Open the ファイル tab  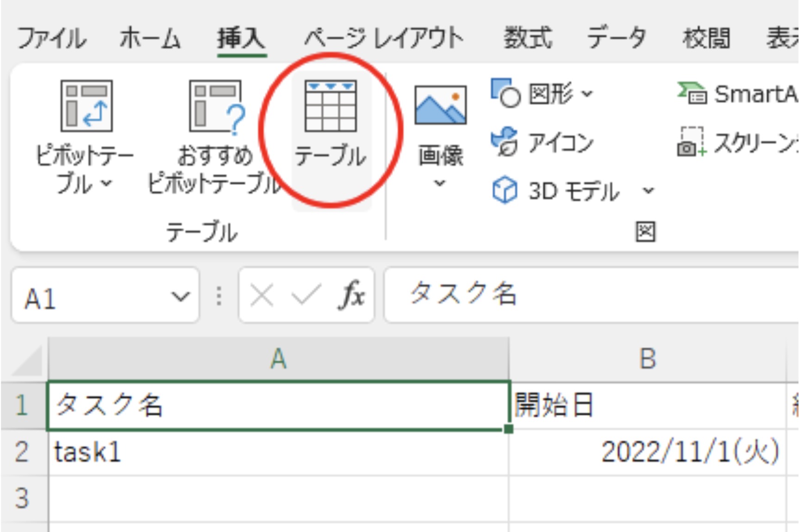tap(51, 38)
